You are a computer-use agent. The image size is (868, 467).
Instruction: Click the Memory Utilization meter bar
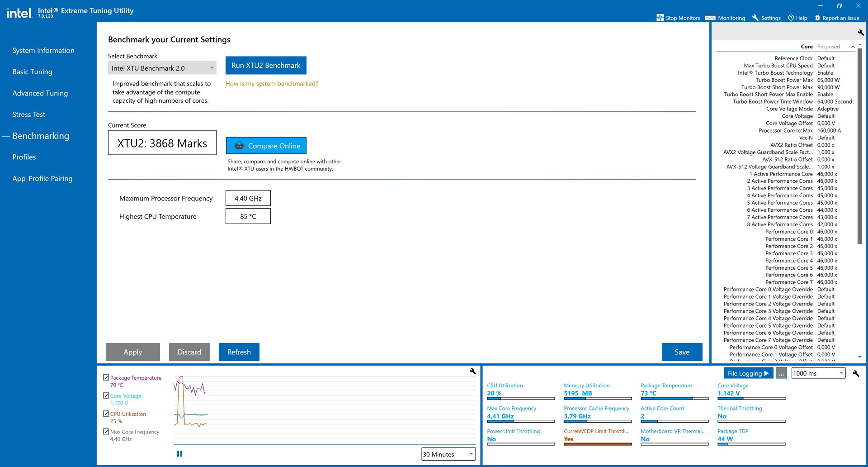coord(598,399)
